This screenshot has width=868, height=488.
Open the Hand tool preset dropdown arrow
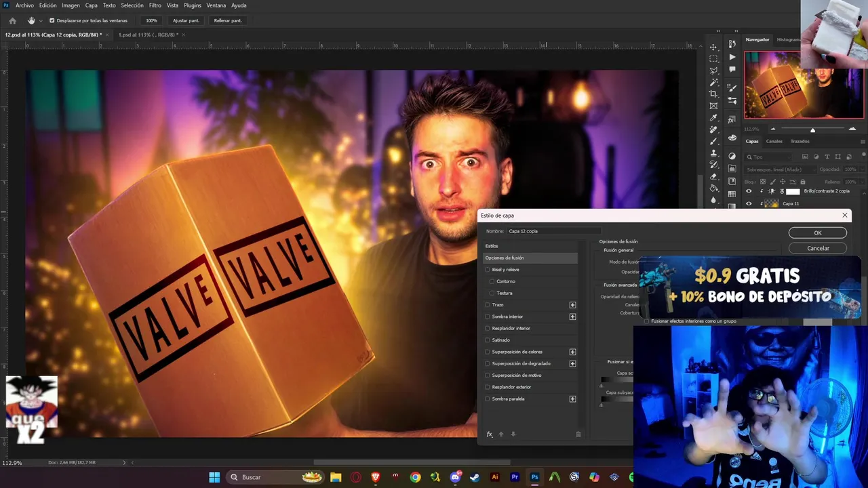[x=41, y=20]
